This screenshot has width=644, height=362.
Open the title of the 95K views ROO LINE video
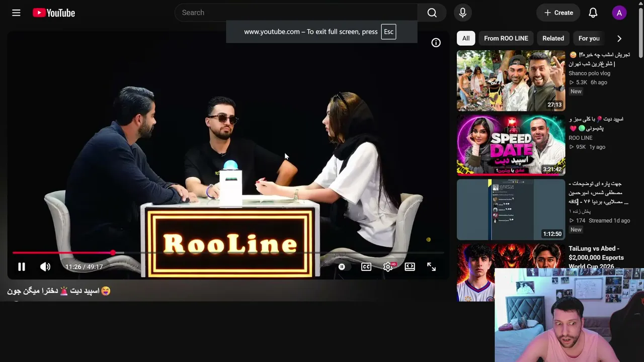pos(596,124)
